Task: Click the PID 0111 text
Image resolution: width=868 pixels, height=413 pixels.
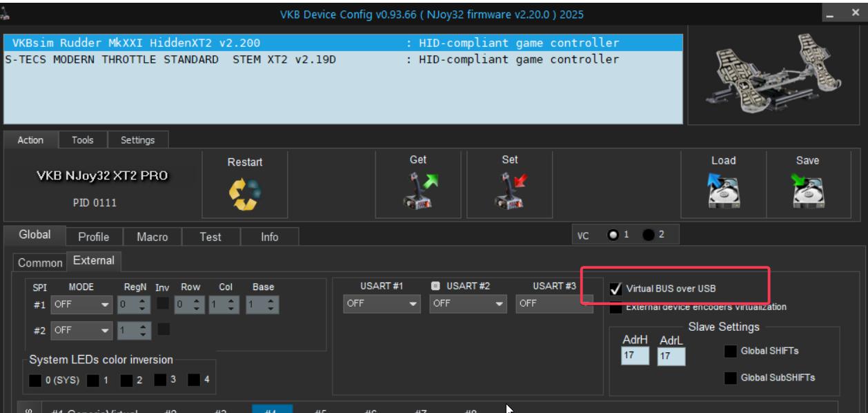Action: [95, 204]
